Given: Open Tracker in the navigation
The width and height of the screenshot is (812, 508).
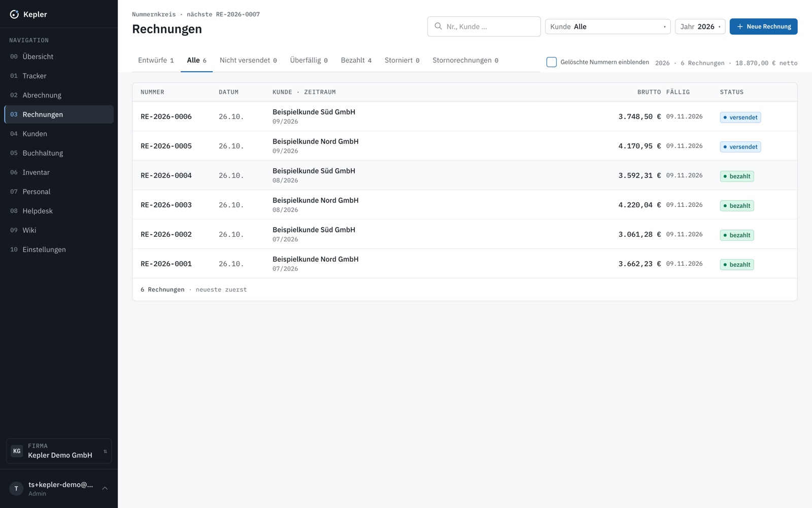Looking at the screenshot, I should pyautogui.click(x=59, y=76).
